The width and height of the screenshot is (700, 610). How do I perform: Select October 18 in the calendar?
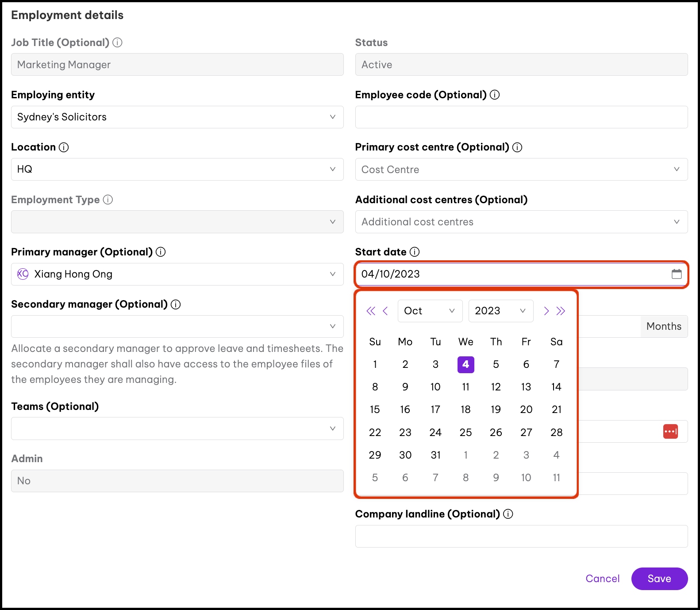coord(465,409)
